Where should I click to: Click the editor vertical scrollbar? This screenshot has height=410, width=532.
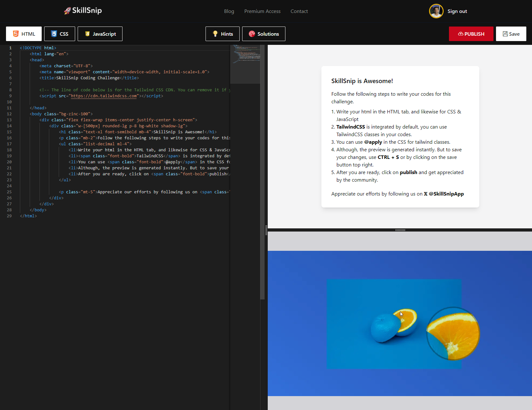click(262, 172)
